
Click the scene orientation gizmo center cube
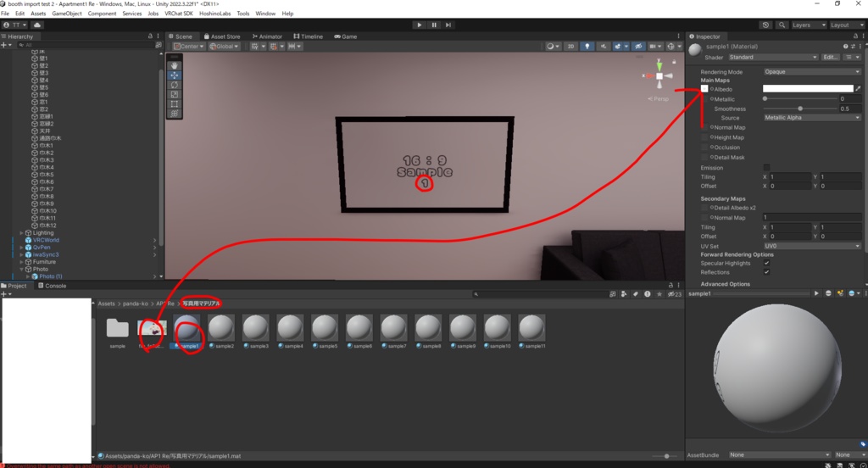coord(659,75)
